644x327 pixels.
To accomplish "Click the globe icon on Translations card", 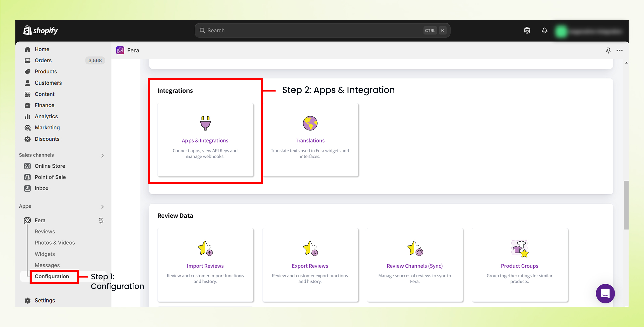I will (310, 123).
